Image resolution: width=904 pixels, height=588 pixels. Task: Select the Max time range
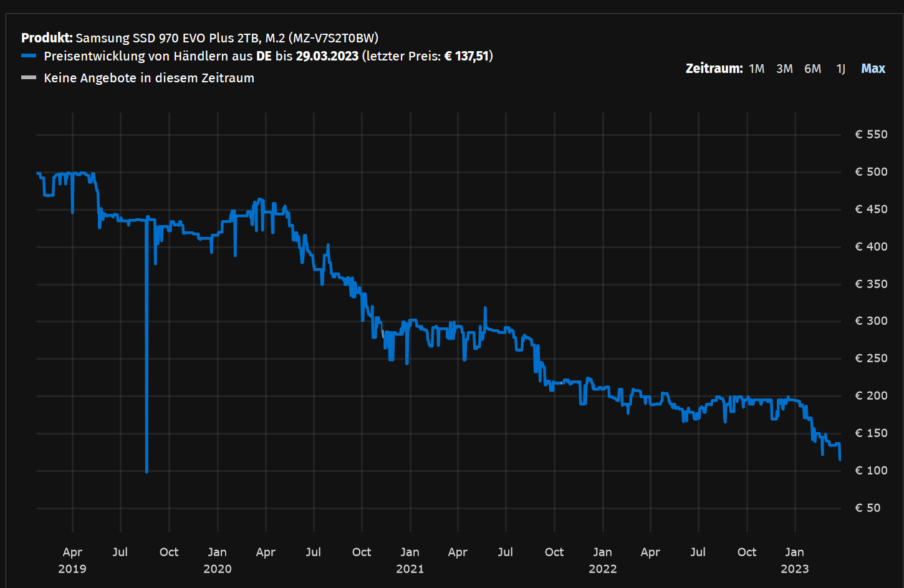873,69
